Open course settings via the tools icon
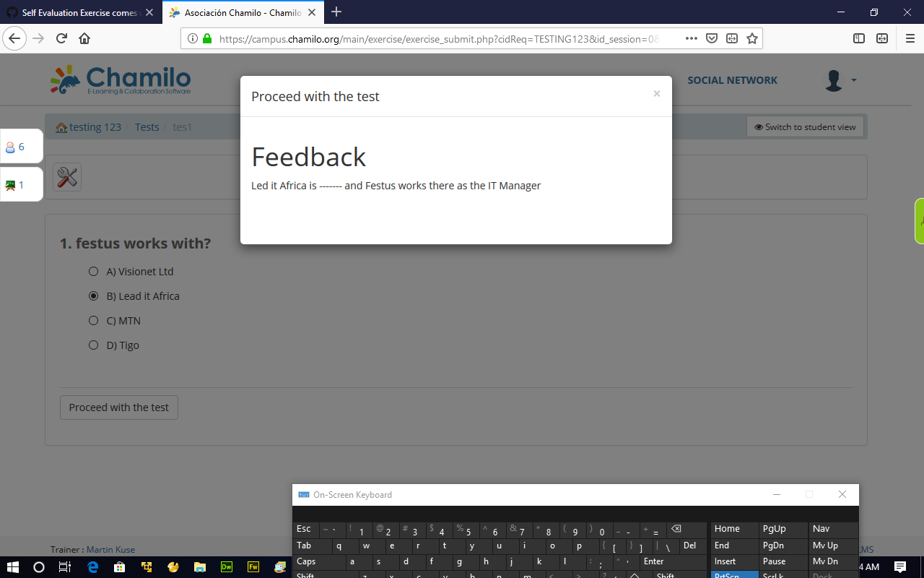 (x=66, y=176)
